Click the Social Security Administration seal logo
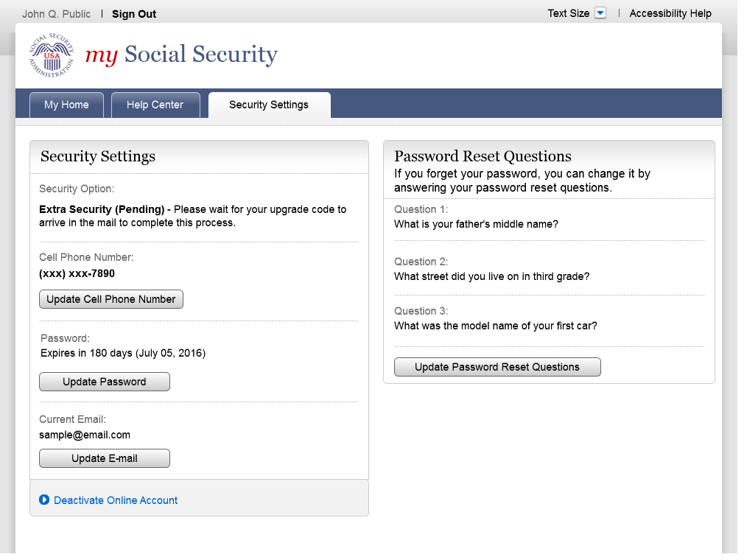The width and height of the screenshot is (744, 560). pyautogui.click(x=52, y=55)
